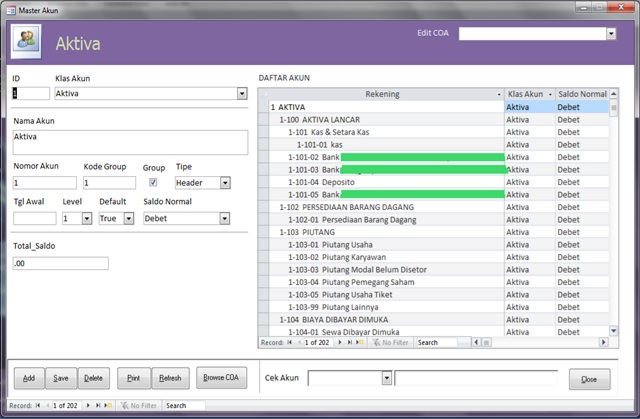Jump to last record in bottom navigation bar
Viewport: 640px width, 419px height.
pos(96,406)
